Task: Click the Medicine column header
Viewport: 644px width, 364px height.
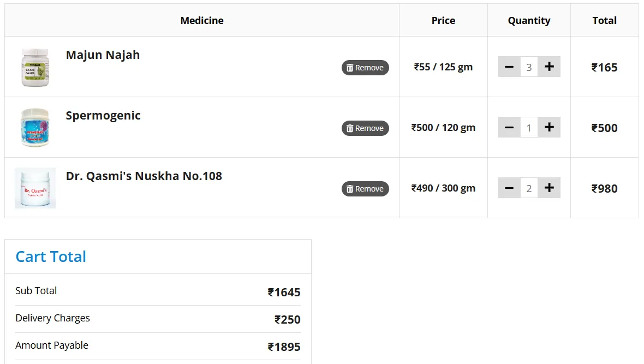Action: [202, 21]
